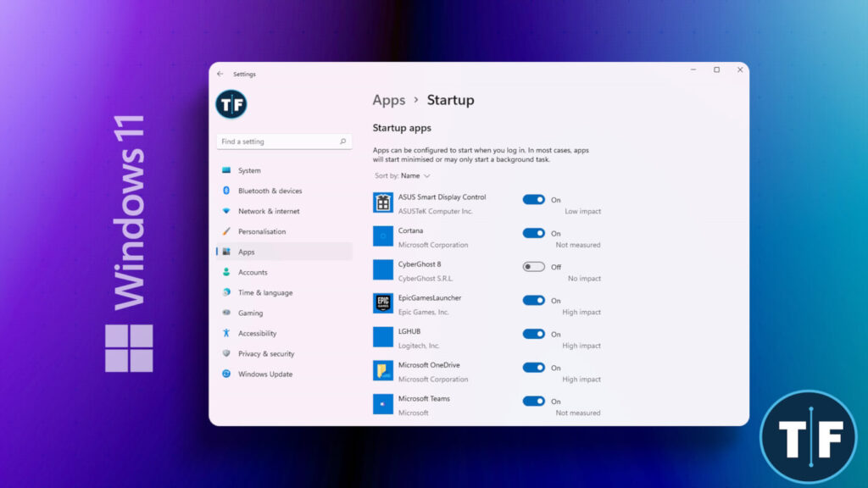Screen dimensions: 868x488
Task: Select the Network & internet icon
Action: click(x=226, y=211)
